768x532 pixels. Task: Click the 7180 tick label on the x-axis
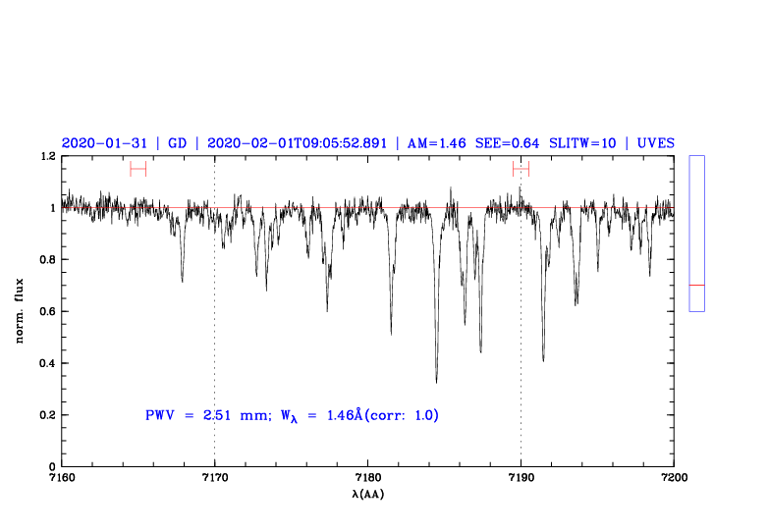(367, 477)
